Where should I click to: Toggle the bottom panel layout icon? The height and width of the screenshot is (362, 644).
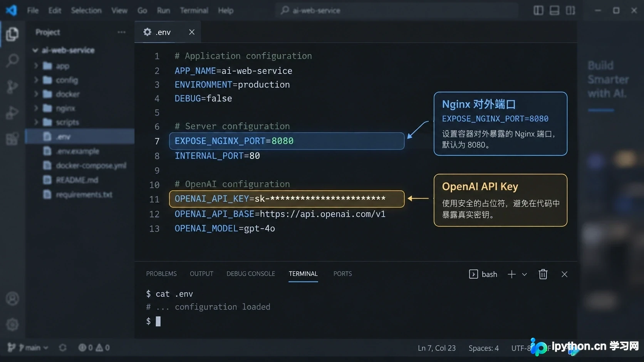[554, 10]
